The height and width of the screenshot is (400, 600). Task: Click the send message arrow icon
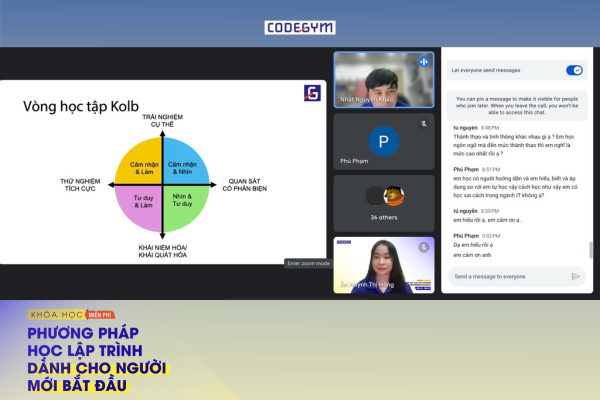tap(575, 276)
